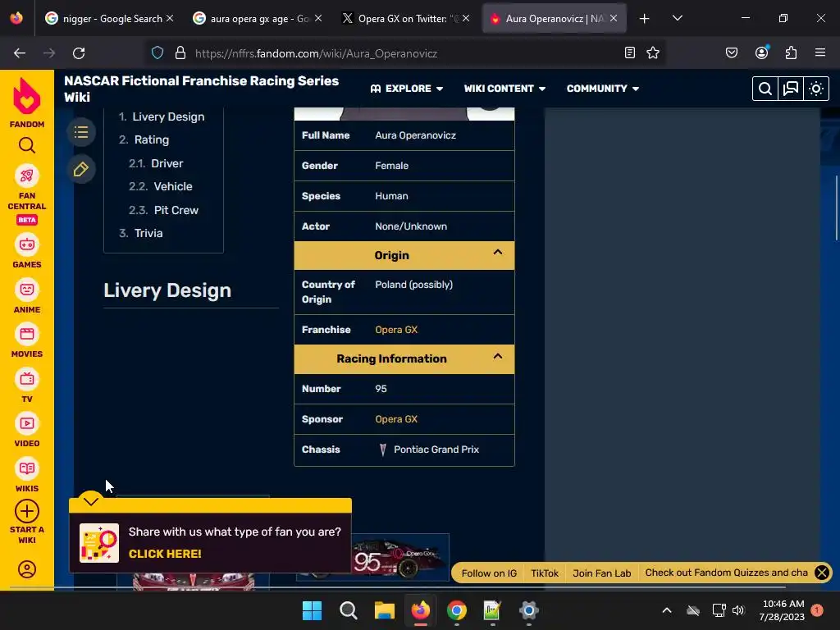Viewport: 840px width, 630px height.
Task: Close the Opera GX on Twitter tab
Action: (x=466, y=19)
